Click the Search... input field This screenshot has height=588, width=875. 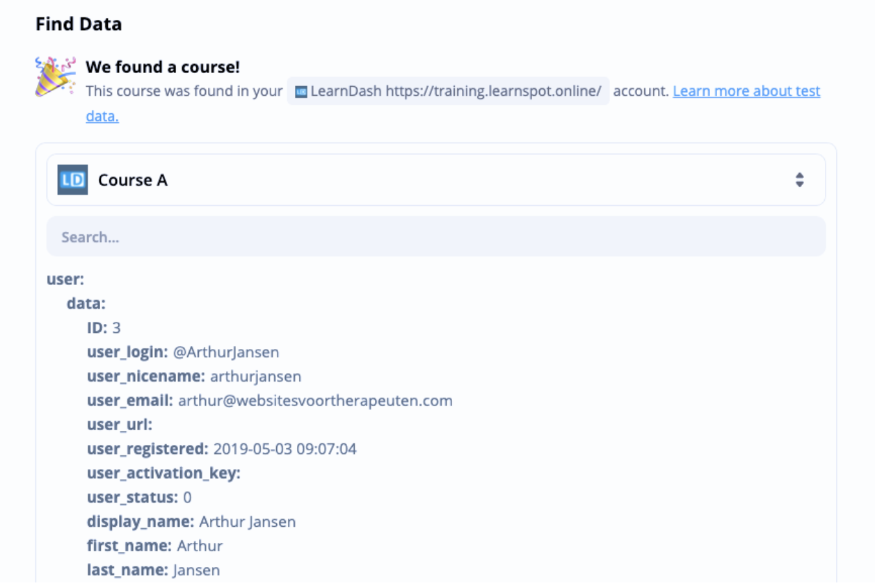[436, 237]
